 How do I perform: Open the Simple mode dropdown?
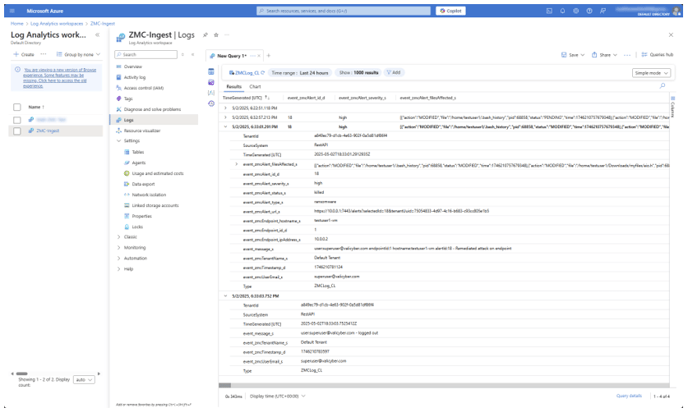pos(651,73)
